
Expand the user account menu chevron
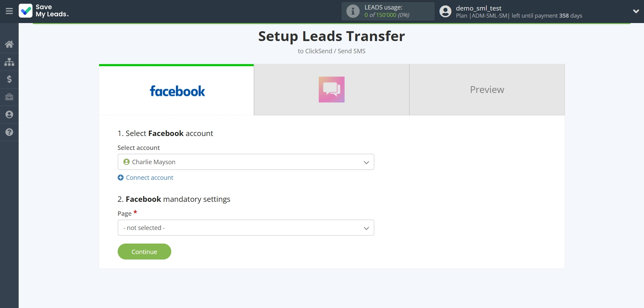[636, 11]
